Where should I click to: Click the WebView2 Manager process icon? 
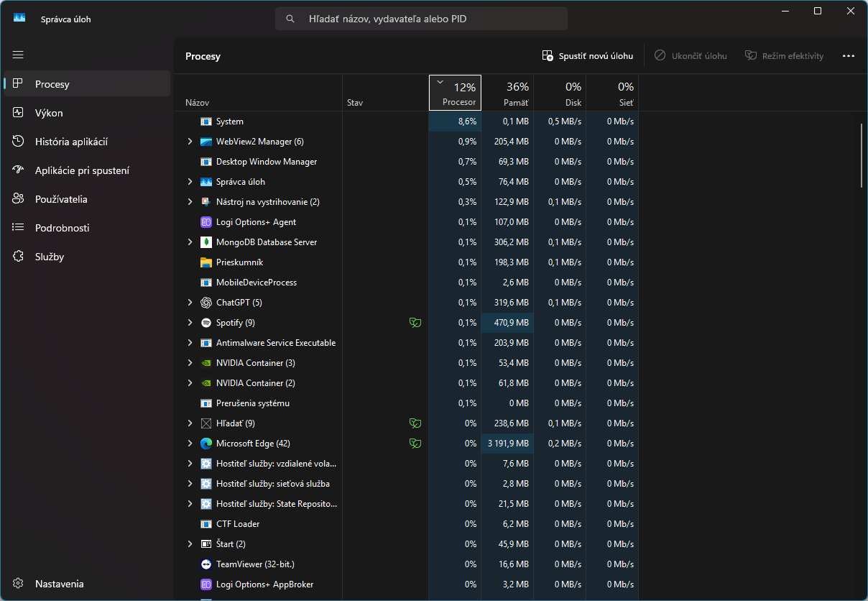coord(206,142)
